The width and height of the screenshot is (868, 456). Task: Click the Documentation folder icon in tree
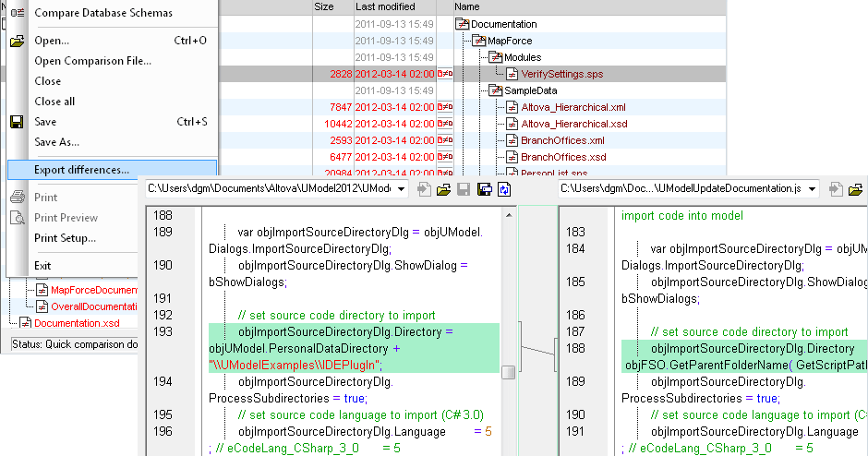pos(463,24)
